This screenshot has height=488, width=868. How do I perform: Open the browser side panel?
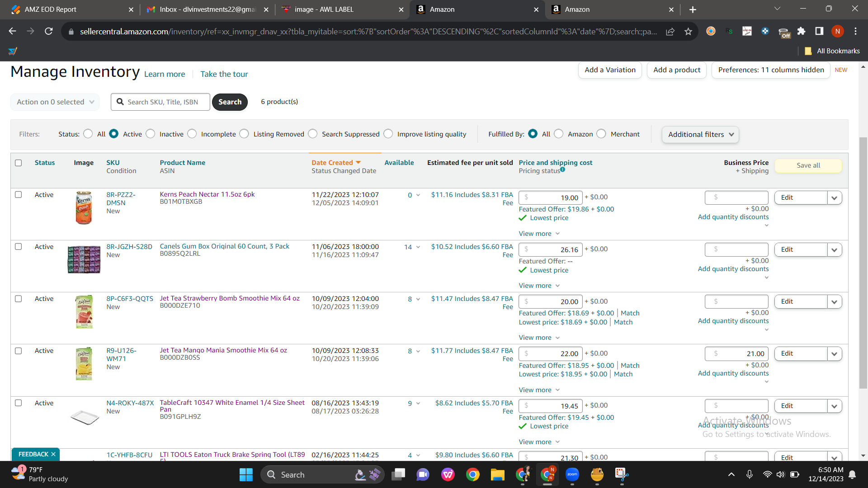coord(819,31)
